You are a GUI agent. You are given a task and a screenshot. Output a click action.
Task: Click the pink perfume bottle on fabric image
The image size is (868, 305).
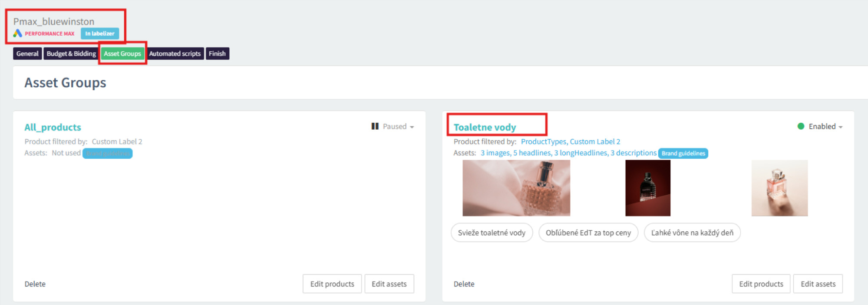click(516, 188)
